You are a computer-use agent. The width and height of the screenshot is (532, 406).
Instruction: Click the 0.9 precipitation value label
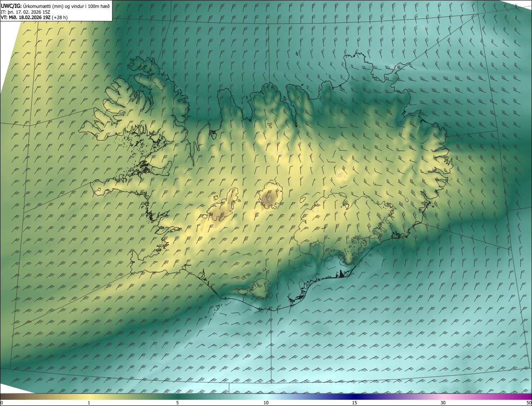click(279, 153)
